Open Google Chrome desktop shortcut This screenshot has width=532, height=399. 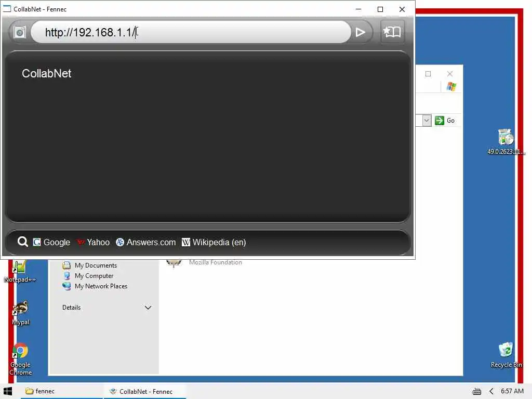click(20, 360)
